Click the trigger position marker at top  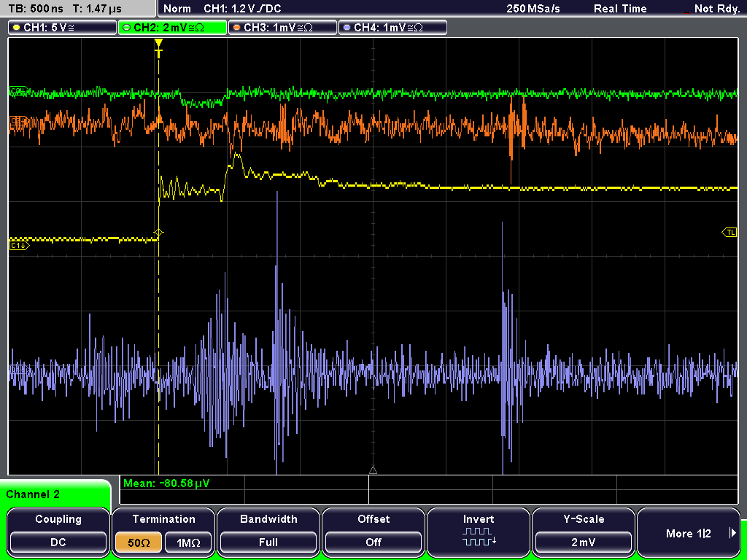(158, 47)
